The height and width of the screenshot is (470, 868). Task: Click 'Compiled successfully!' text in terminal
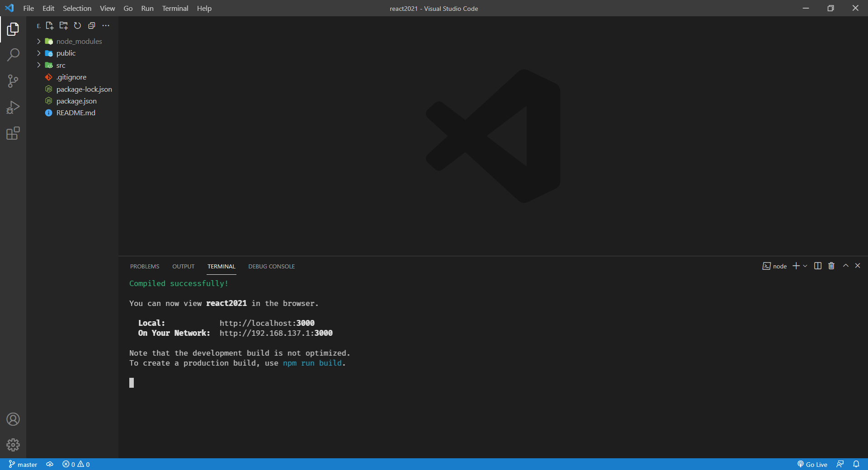tap(179, 283)
